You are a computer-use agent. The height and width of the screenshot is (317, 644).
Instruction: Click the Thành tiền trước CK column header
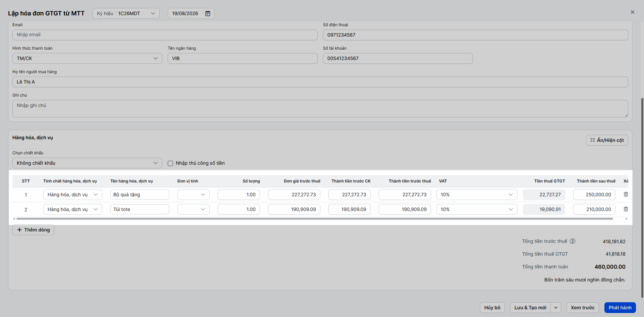tap(351, 181)
